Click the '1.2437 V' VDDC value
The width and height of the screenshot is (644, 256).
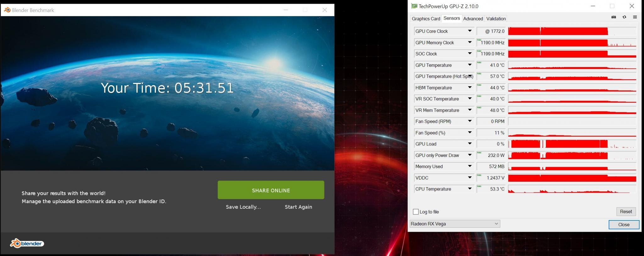click(x=491, y=178)
